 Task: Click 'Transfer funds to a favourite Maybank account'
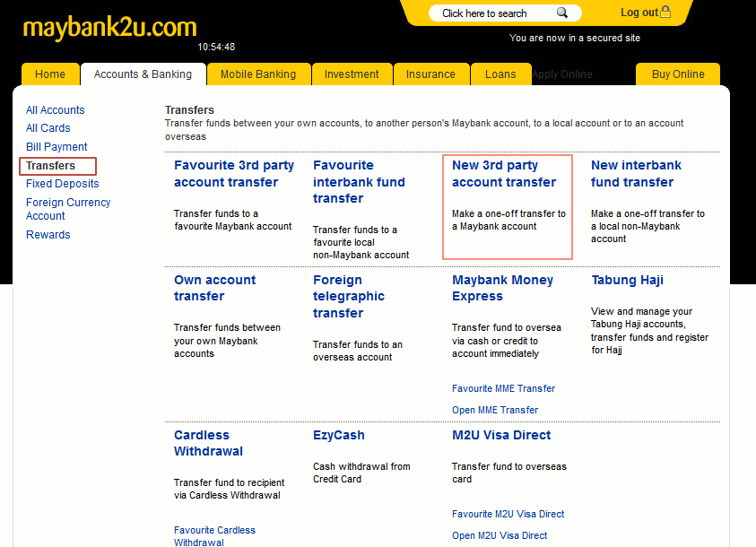tap(232, 221)
